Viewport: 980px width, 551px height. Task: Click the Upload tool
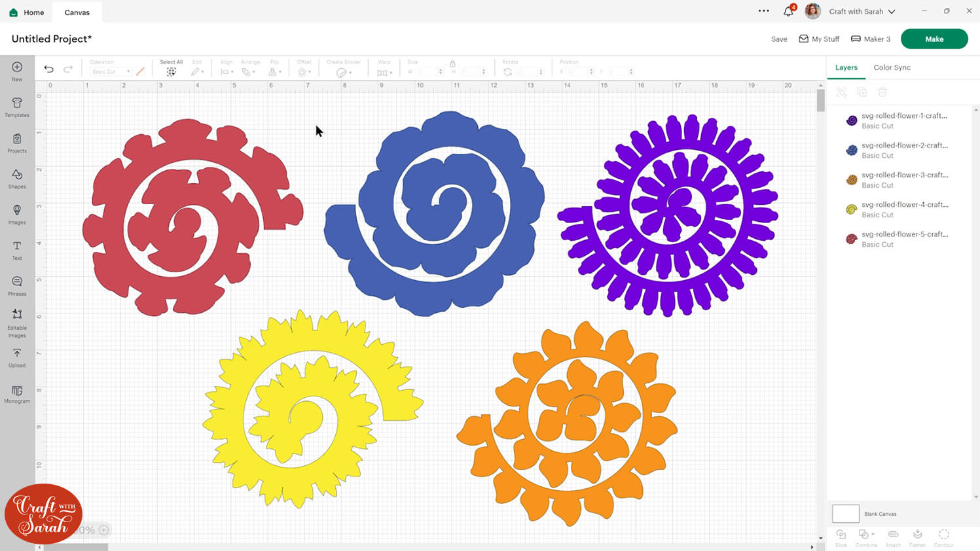pos(17,358)
